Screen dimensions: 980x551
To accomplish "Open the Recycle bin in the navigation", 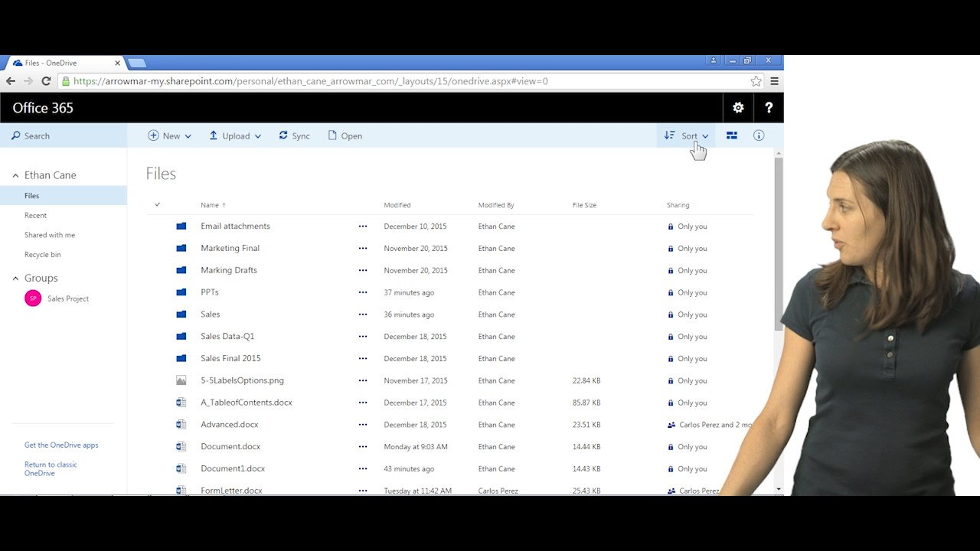I will click(42, 255).
